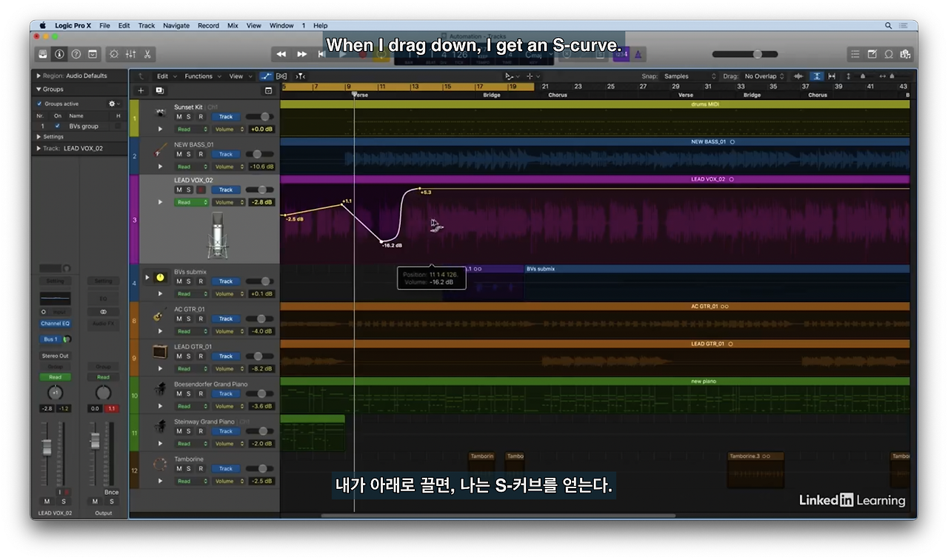Click the Apple menu icon
Image resolution: width=948 pixels, height=560 pixels.
43,25
